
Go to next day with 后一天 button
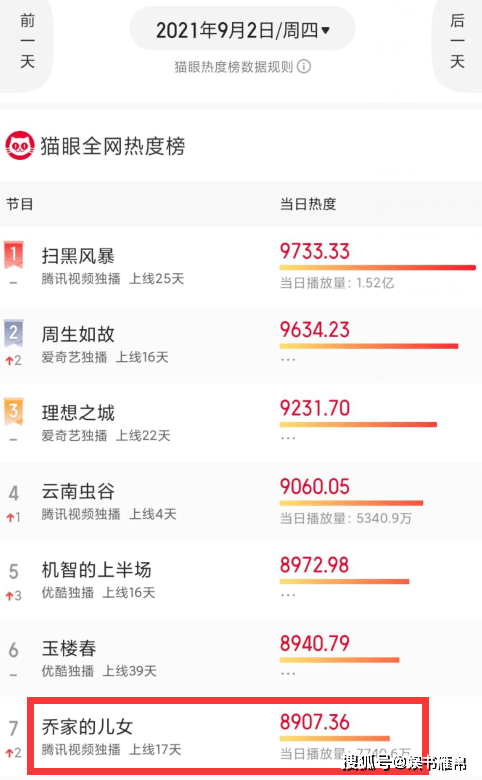pos(457,42)
